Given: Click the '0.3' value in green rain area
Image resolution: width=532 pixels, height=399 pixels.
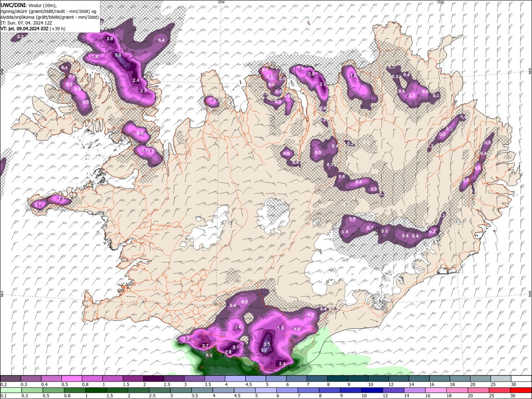Looking at the screenshot, I should pyautogui.click(x=209, y=355).
